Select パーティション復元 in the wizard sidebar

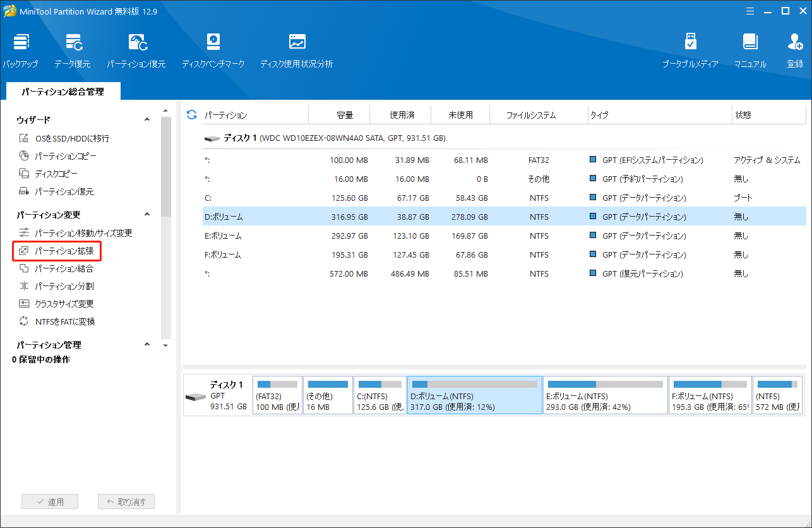click(x=56, y=191)
